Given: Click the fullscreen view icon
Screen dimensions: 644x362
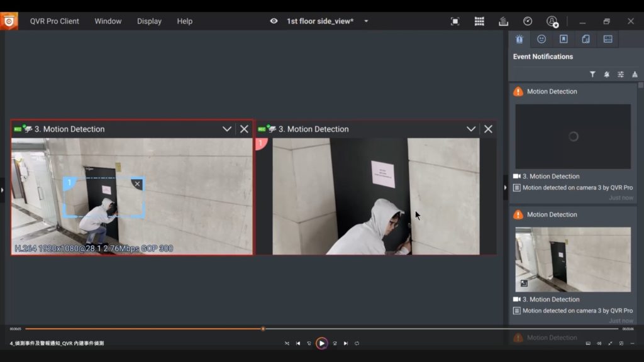Looking at the screenshot, I should point(455,21).
